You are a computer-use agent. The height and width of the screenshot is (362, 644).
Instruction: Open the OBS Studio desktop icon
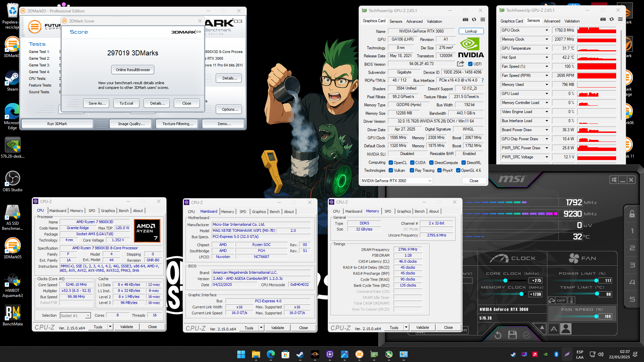12,182
